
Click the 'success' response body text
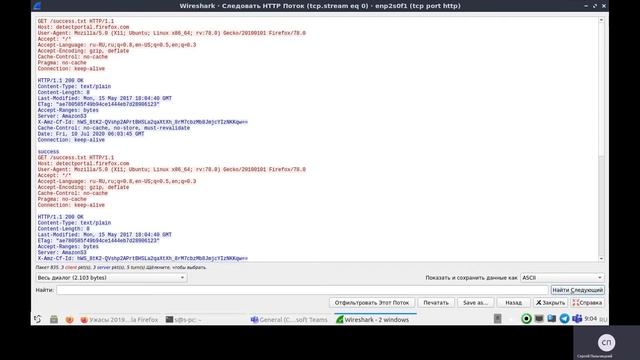point(48,151)
